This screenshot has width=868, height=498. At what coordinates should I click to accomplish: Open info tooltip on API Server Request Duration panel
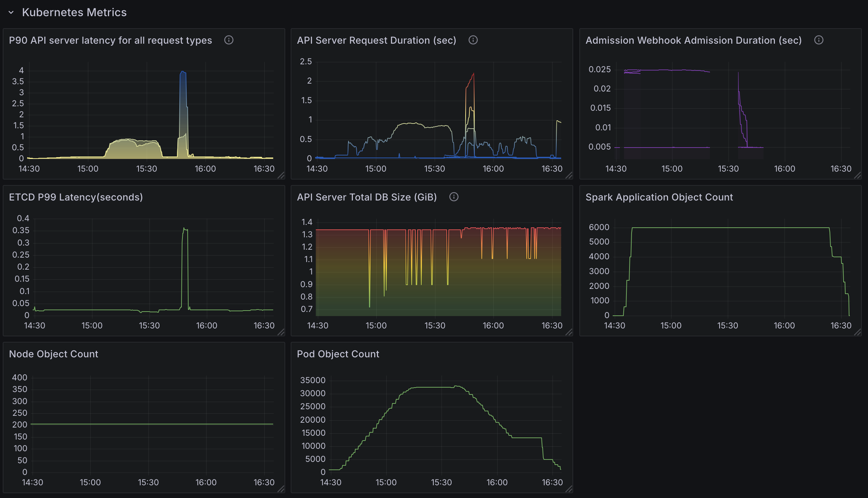coord(473,40)
